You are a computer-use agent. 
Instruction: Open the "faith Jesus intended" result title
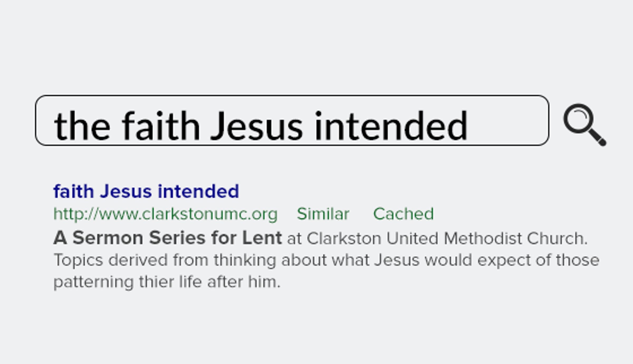pyautogui.click(x=146, y=191)
